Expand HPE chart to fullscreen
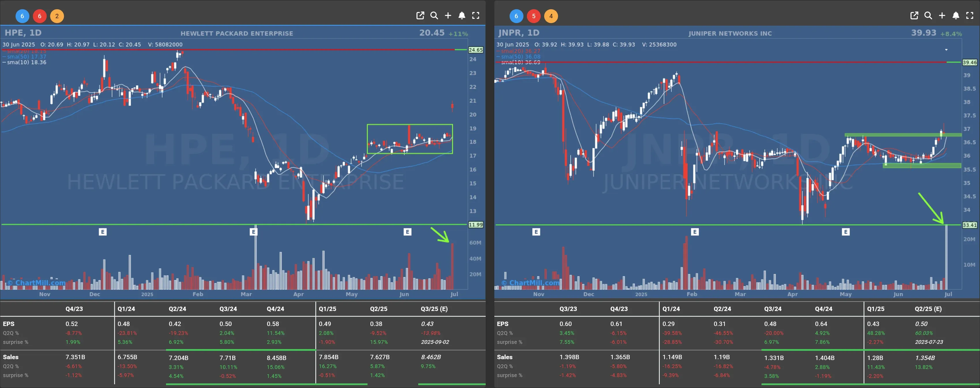The width and height of the screenshot is (980, 388). pyautogui.click(x=476, y=16)
